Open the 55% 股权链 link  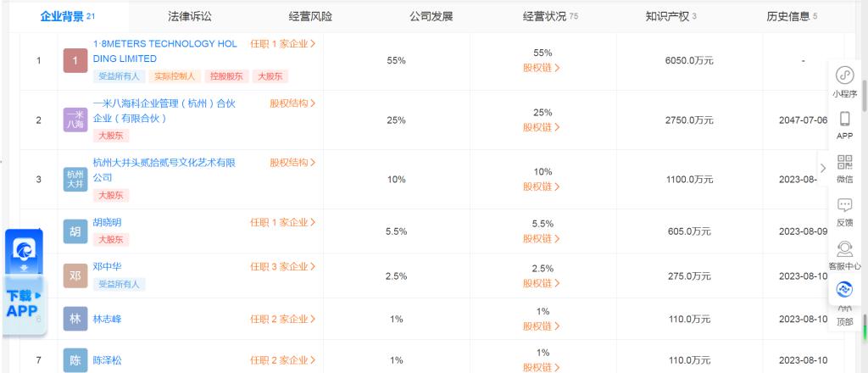click(x=542, y=68)
